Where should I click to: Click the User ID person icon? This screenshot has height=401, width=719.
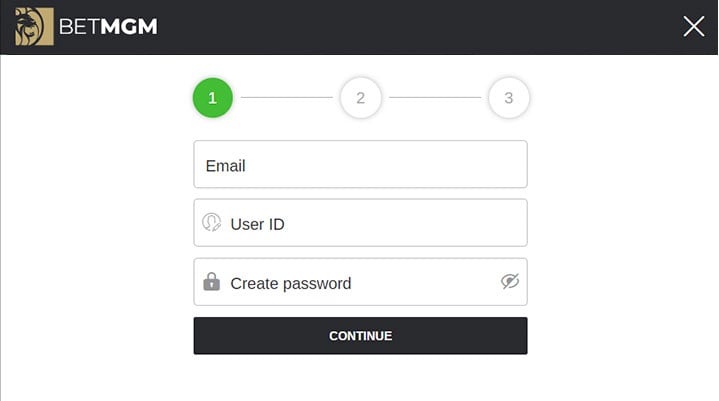(x=211, y=223)
